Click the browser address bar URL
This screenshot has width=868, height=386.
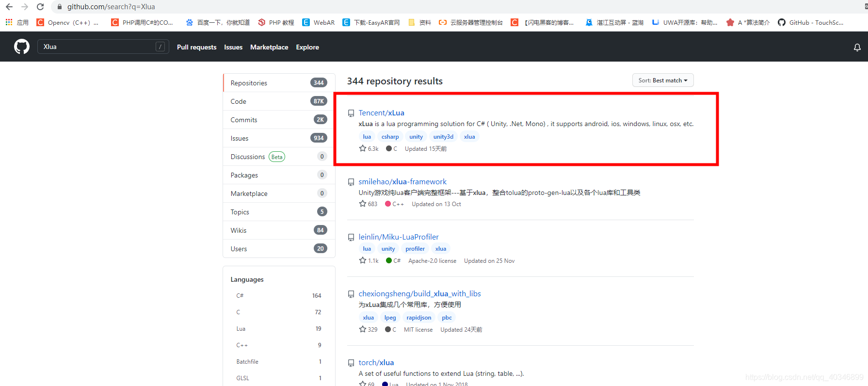[x=111, y=7]
